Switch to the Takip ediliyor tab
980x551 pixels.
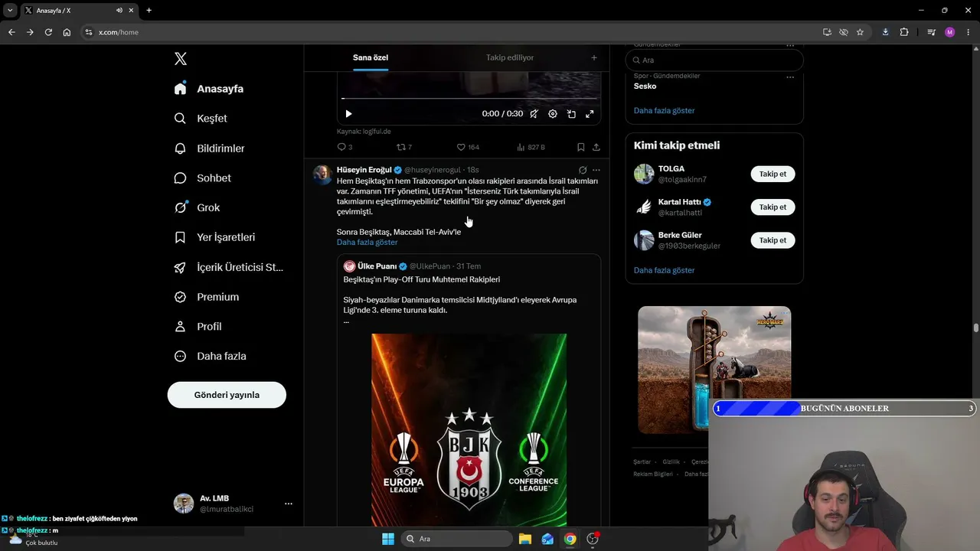pos(510,57)
